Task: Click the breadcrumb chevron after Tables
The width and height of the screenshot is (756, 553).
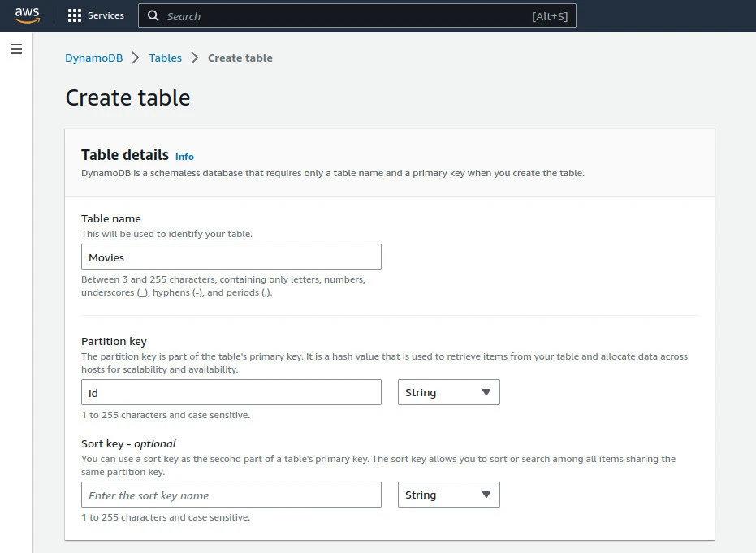Action: (x=195, y=58)
